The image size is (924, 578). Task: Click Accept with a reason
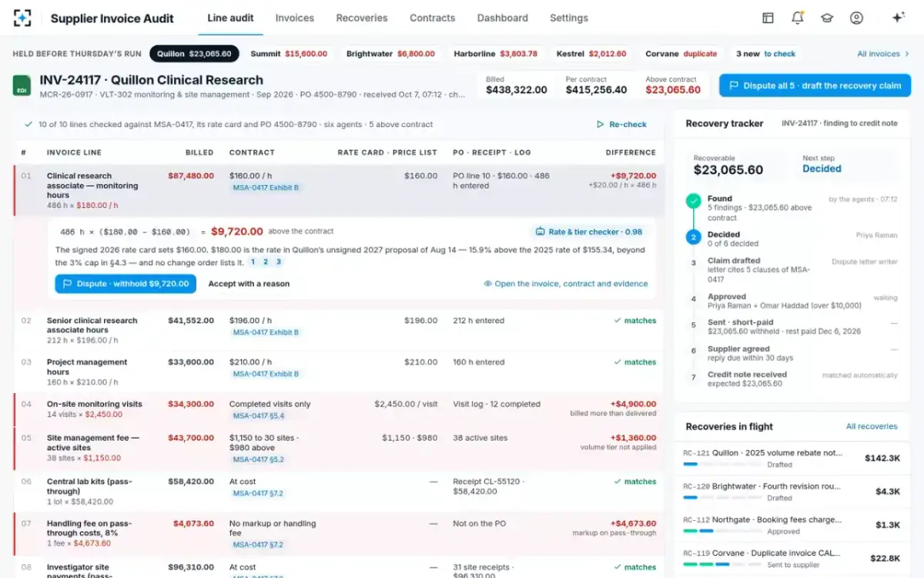coord(249,284)
